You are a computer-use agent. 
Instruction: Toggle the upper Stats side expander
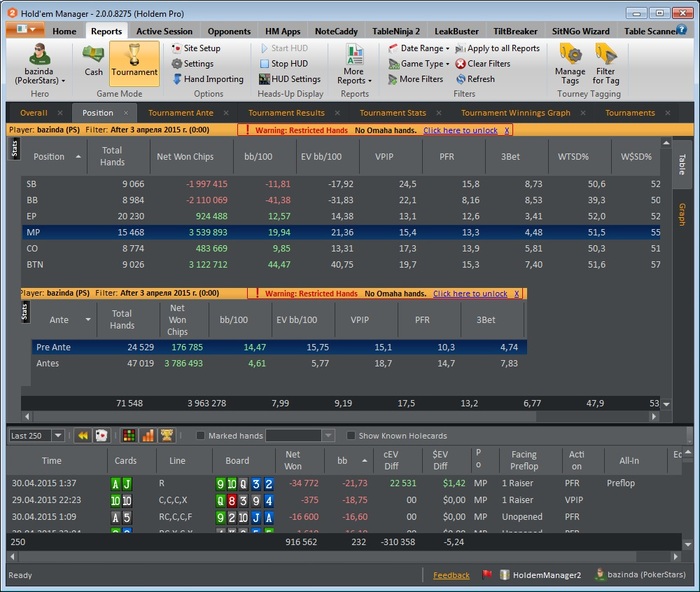tap(14, 149)
